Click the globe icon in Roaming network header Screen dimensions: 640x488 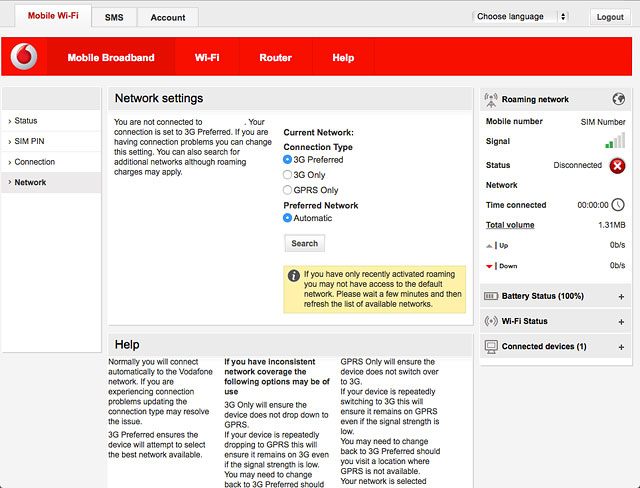click(x=619, y=99)
